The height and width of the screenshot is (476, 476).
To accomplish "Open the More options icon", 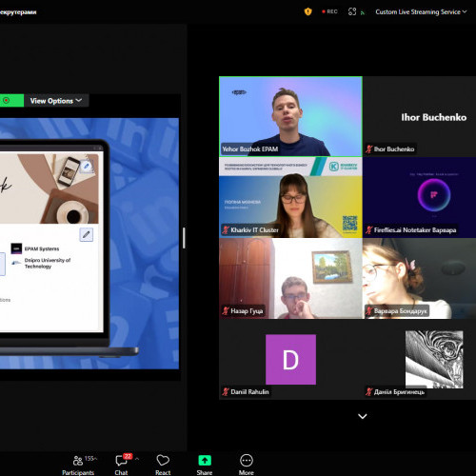I will [247, 461].
